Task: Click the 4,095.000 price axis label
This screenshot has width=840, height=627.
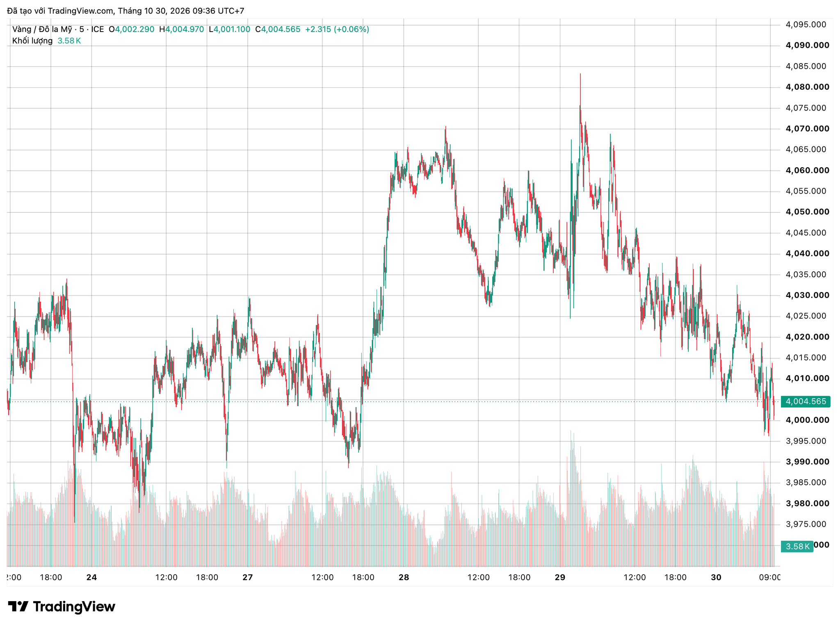Action: click(x=806, y=25)
